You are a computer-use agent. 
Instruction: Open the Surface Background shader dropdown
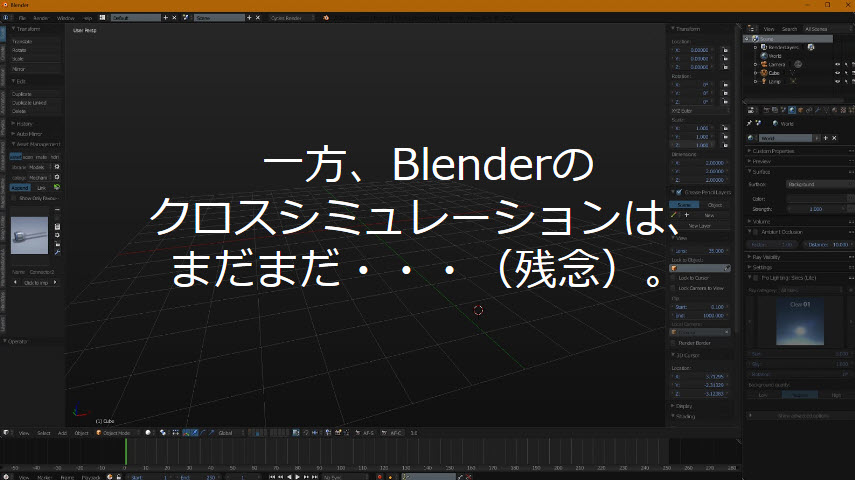pos(820,184)
